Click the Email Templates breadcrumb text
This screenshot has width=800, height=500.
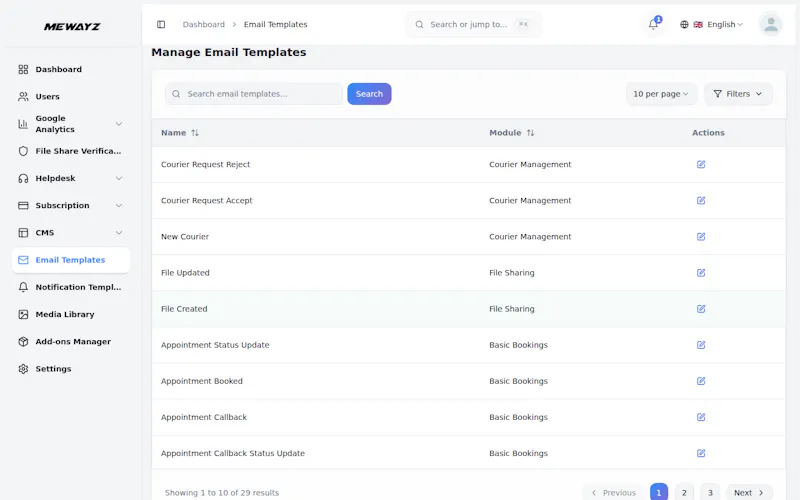coord(276,24)
